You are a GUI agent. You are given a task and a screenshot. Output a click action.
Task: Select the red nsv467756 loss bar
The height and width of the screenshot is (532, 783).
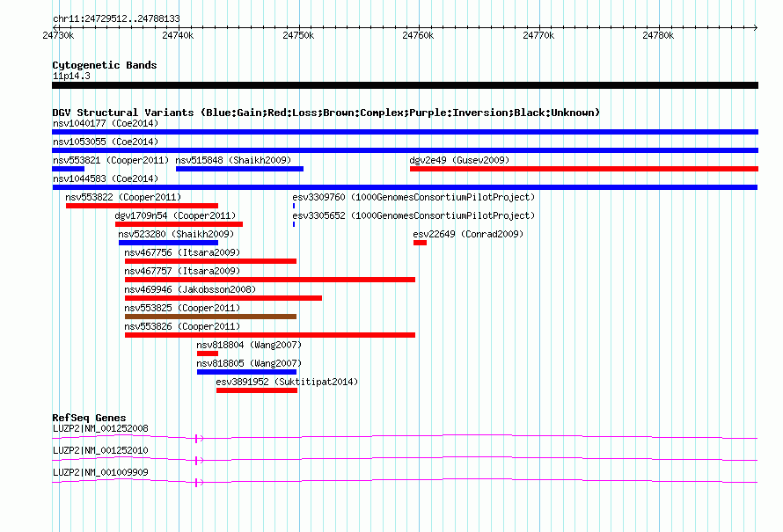click(x=211, y=261)
